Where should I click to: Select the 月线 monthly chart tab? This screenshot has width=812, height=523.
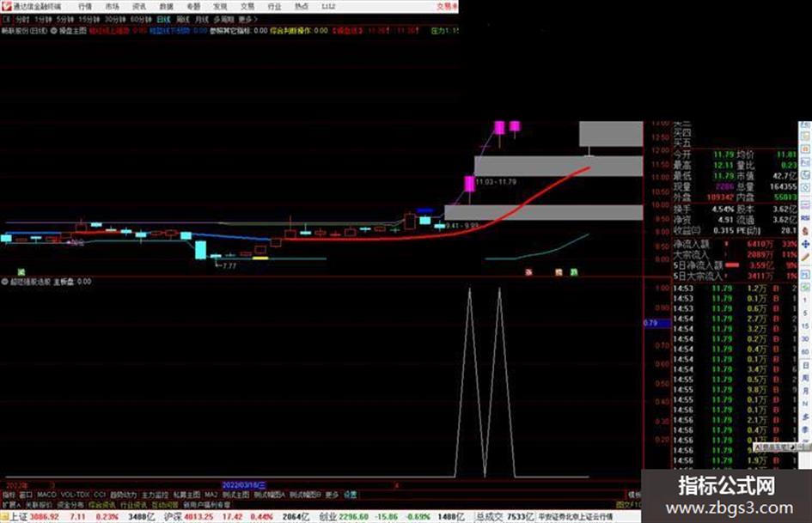(201, 19)
